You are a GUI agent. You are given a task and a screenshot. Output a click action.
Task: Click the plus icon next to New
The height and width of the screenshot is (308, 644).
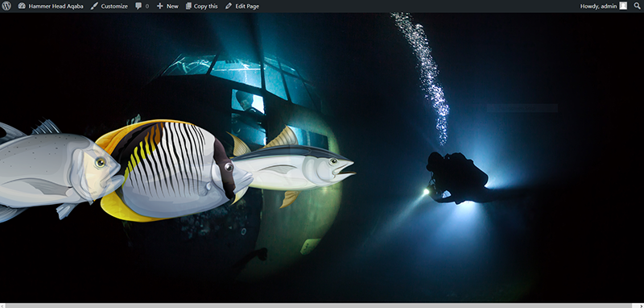pos(160,6)
